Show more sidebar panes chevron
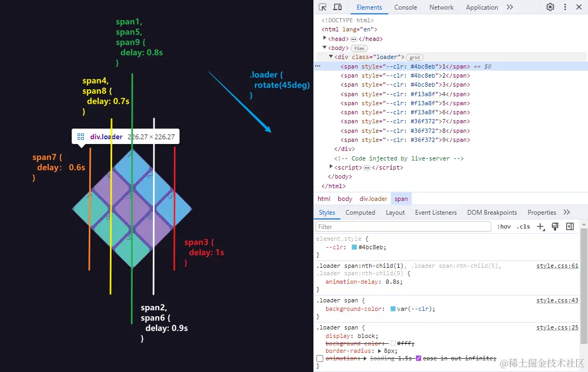 pos(567,212)
